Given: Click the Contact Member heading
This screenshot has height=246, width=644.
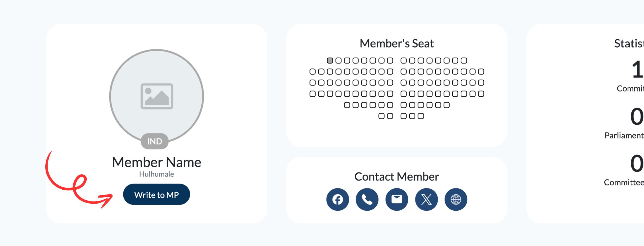Looking at the screenshot, I should 397,177.
